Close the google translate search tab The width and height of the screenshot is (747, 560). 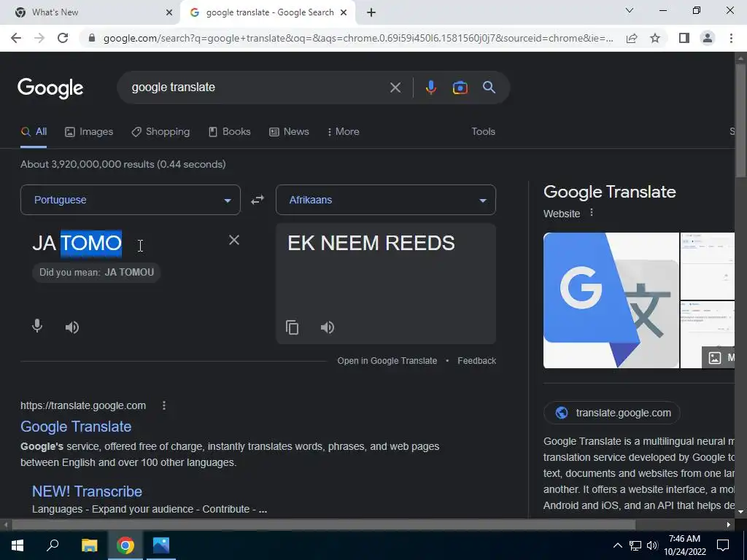[343, 13]
